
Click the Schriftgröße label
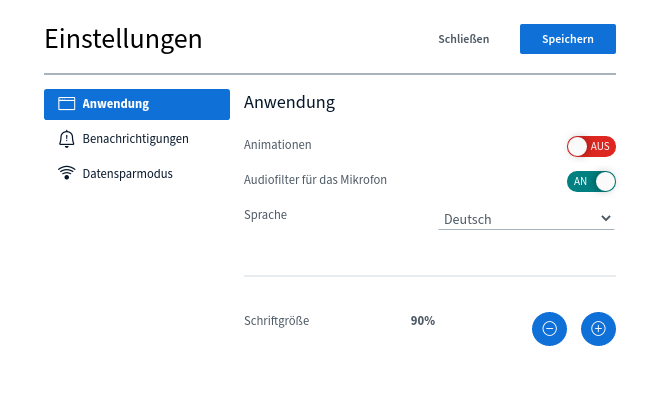(276, 321)
